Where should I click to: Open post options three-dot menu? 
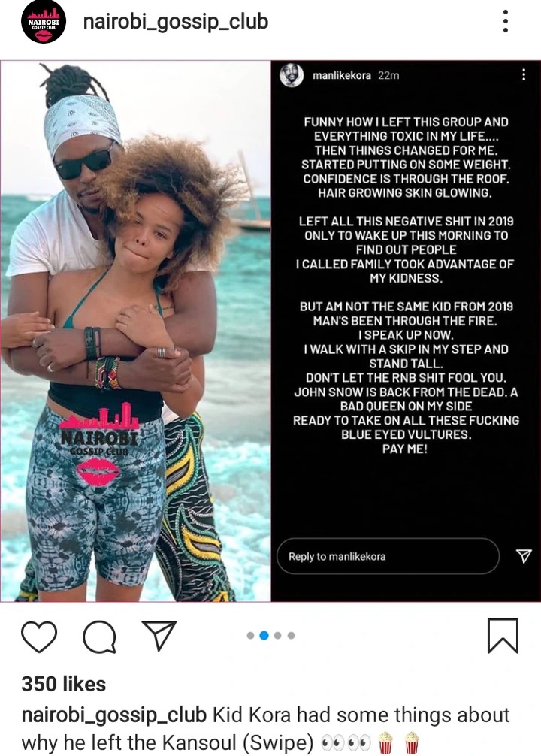505,21
